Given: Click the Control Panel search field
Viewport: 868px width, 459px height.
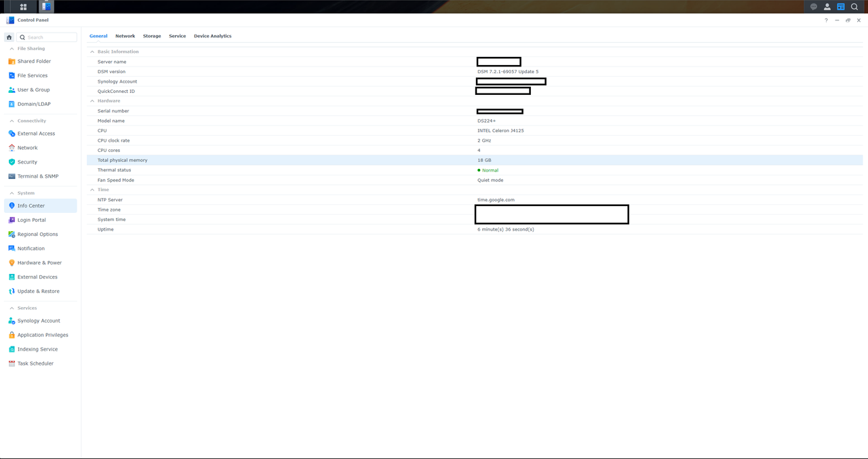Looking at the screenshot, I should point(47,37).
